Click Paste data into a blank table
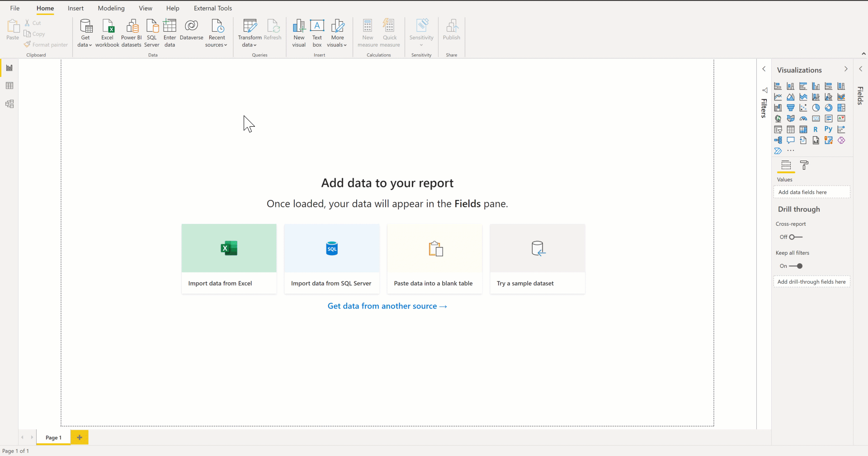The width and height of the screenshot is (868, 456). pyautogui.click(x=434, y=259)
